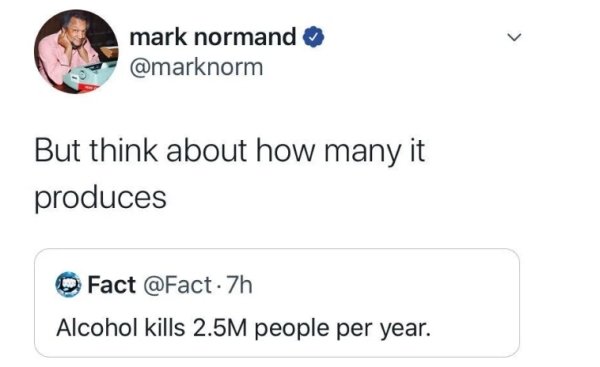Expand the tweet options chevron

point(514,37)
